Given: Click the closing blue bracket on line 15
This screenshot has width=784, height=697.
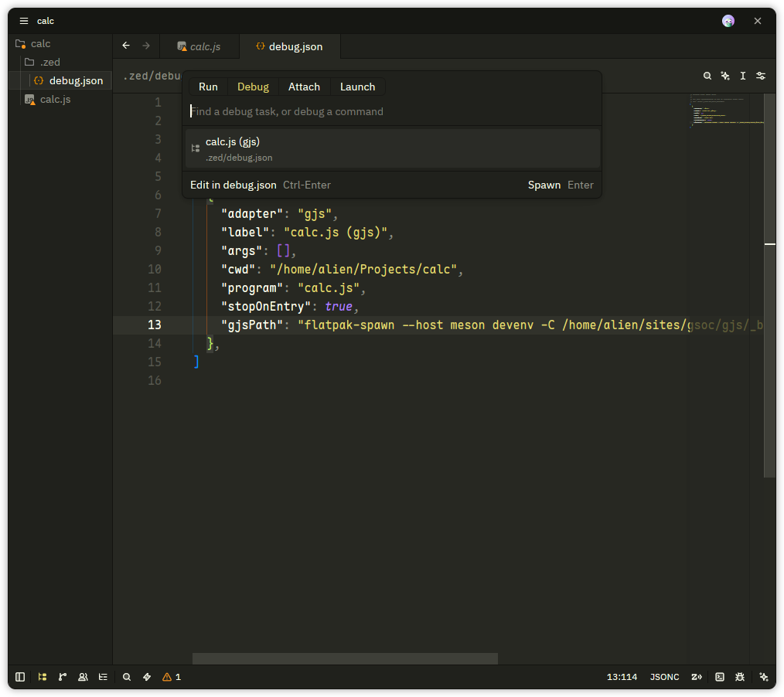Looking at the screenshot, I should pyautogui.click(x=196, y=362).
